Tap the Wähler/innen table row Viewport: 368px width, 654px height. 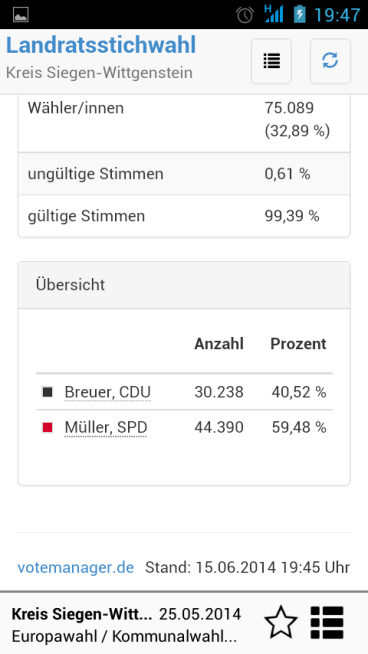point(184,123)
